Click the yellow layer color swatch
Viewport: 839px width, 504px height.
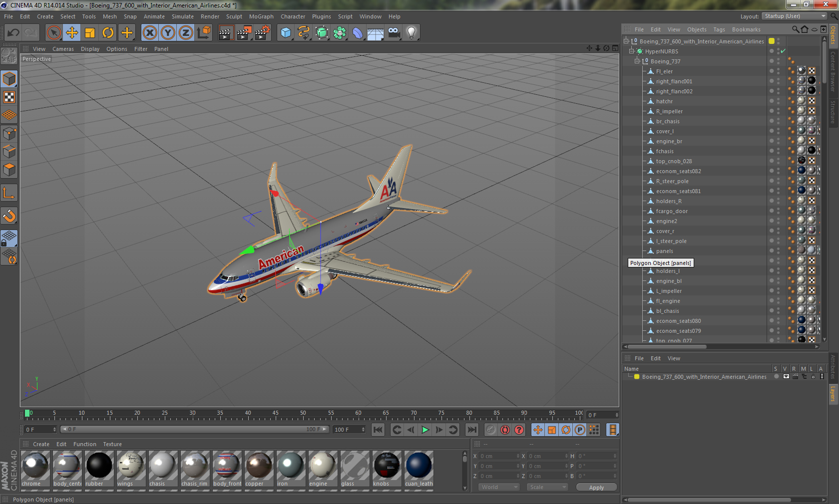637,377
